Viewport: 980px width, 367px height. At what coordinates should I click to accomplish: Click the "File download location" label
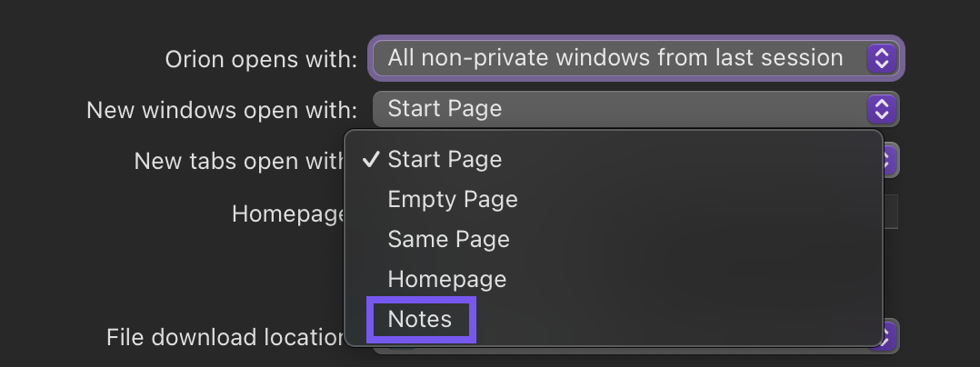pyautogui.click(x=225, y=338)
